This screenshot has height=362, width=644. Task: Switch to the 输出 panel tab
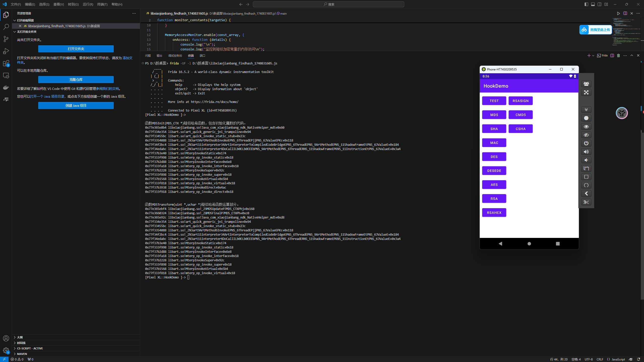[159, 56]
